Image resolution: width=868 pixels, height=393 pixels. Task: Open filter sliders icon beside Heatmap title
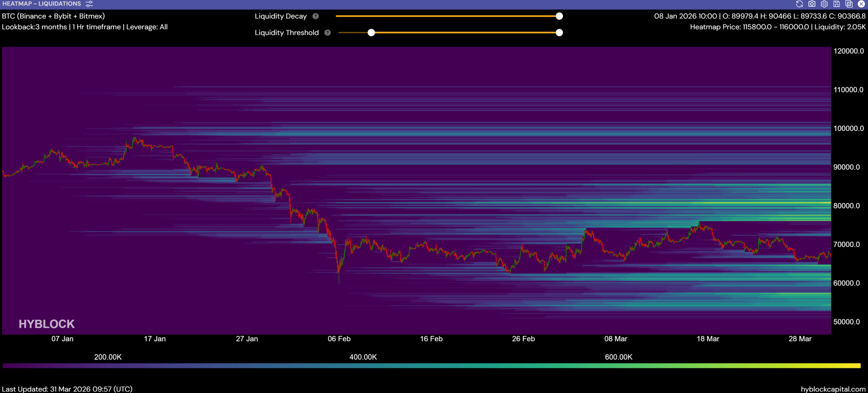(89, 4)
